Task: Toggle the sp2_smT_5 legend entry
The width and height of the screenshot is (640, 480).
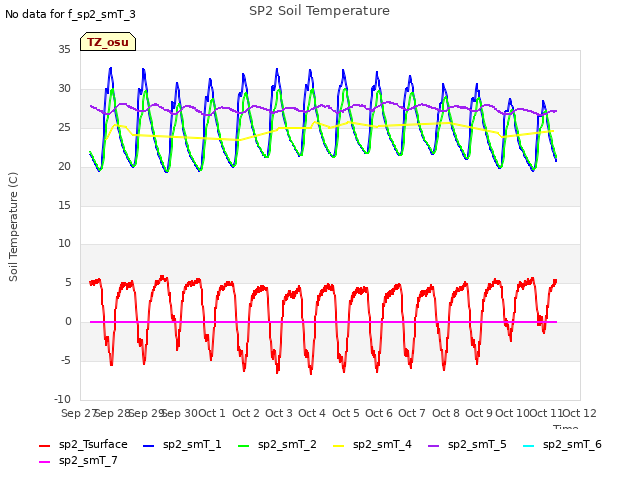Action: point(467,444)
